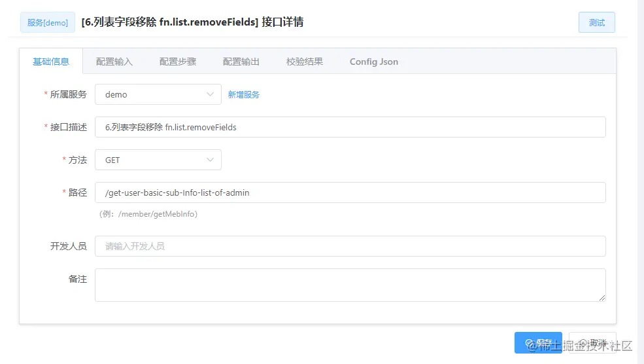The height and width of the screenshot is (364, 644).
Task: Click the page title 接口详情 text
Action: click(x=282, y=22)
